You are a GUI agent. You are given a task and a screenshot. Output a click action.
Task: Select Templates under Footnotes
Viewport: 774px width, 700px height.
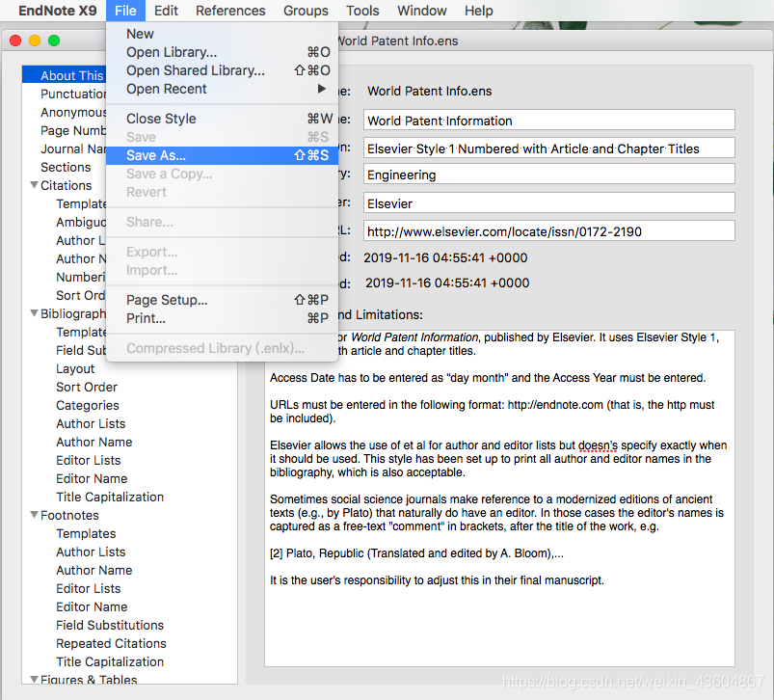point(86,533)
